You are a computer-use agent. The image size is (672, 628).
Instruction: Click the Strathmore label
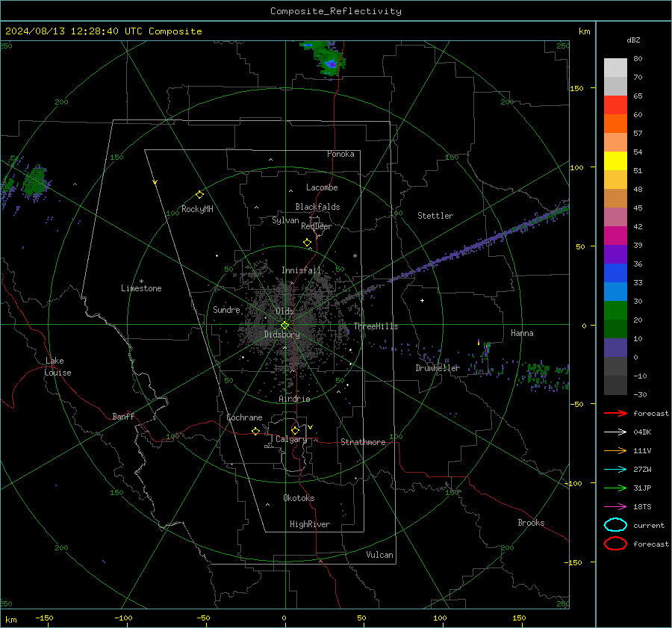click(x=363, y=442)
